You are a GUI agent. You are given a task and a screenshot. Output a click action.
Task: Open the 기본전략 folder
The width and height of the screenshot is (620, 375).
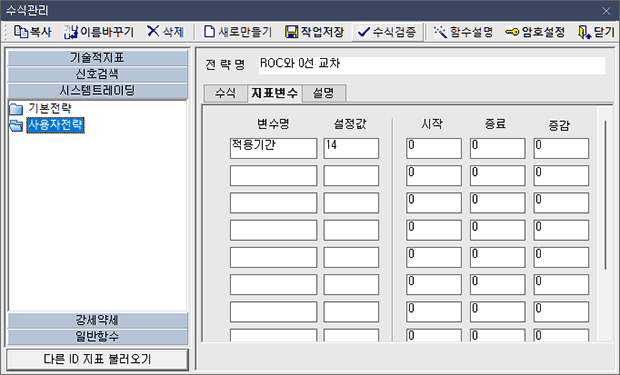[x=50, y=108]
